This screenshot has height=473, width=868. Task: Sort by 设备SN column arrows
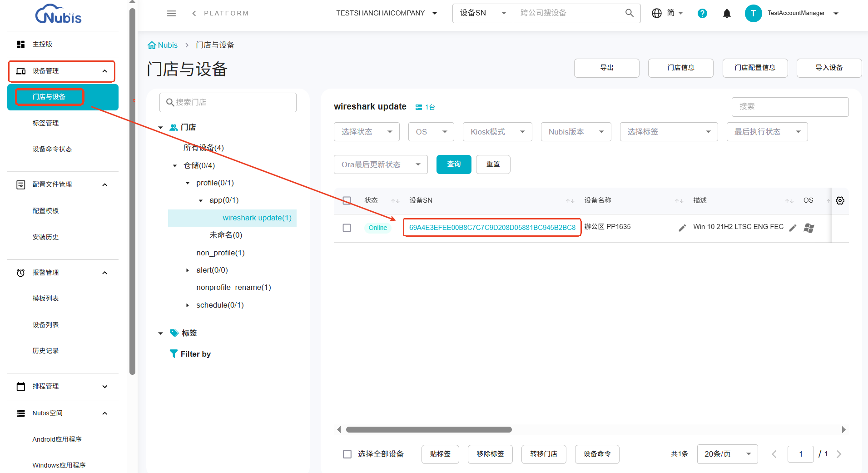(570, 201)
